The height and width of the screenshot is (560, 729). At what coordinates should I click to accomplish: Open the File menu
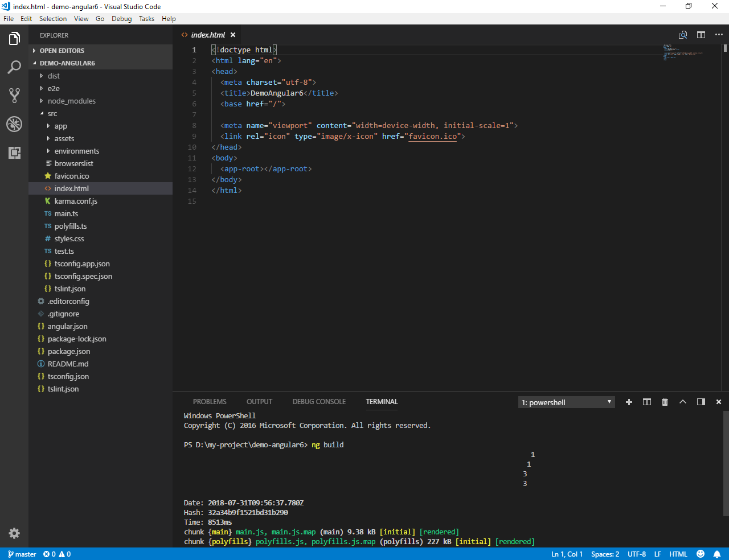(9, 19)
